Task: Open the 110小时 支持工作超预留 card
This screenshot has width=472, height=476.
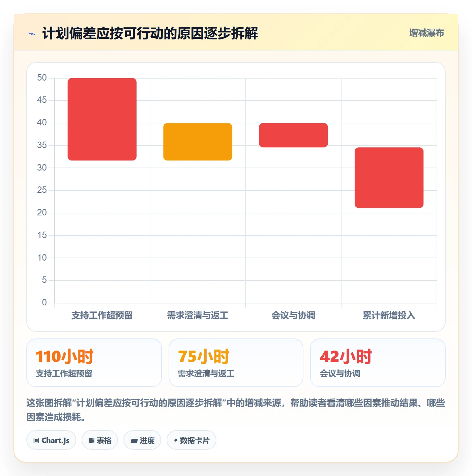Action: 94,363
